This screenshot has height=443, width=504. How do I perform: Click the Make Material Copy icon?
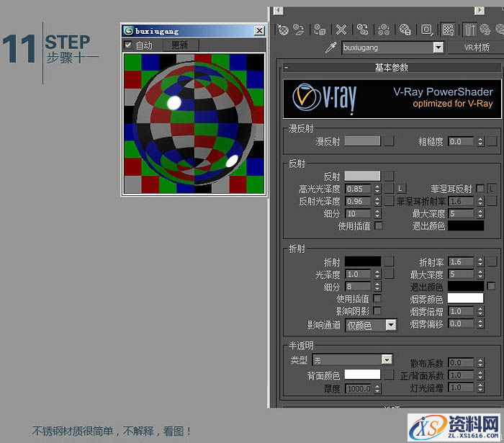click(363, 30)
